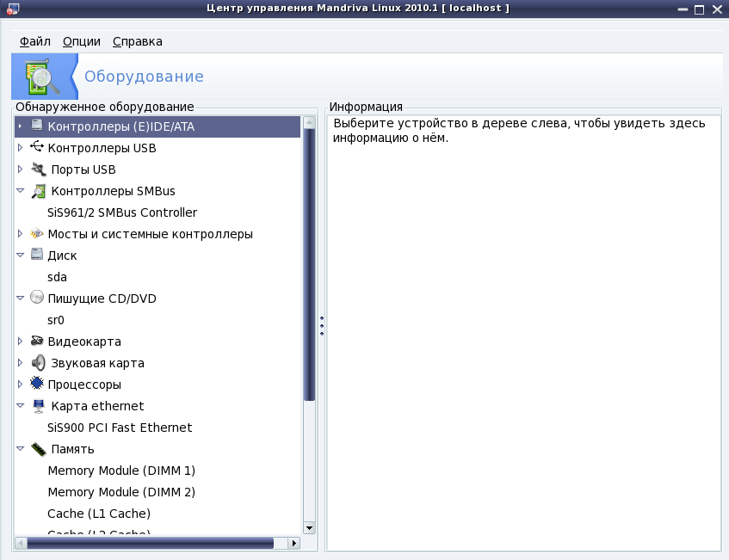Click the horizontal scrollbar thumb under tree
This screenshot has width=729, height=560.
150,543
